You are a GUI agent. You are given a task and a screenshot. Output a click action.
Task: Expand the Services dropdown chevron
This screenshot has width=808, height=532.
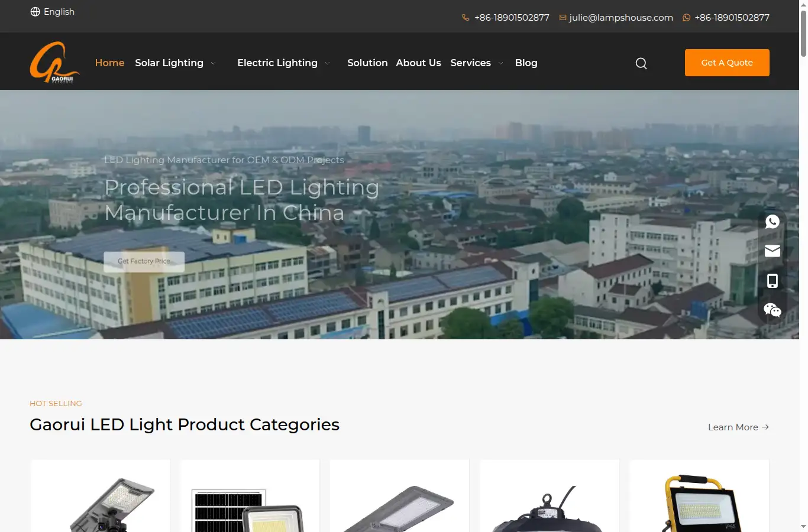[x=501, y=63]
